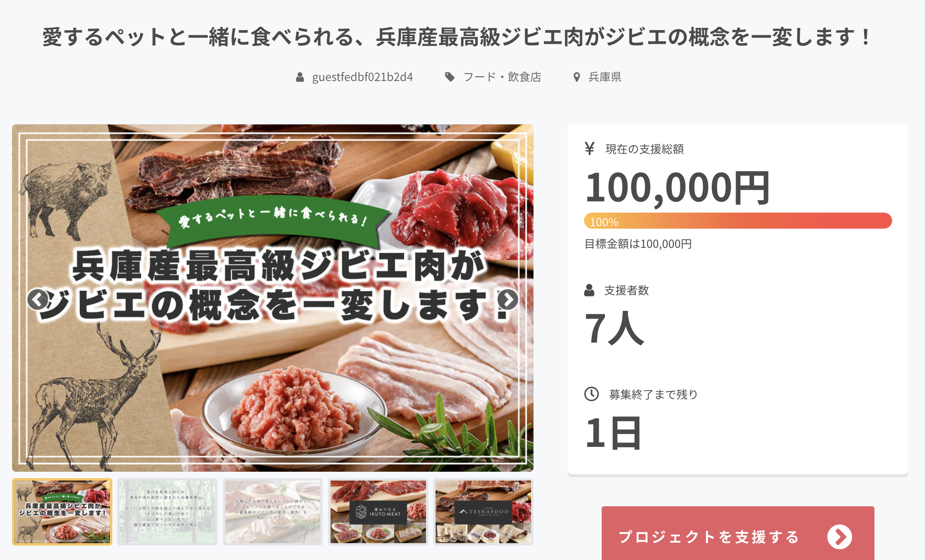Click the previous slide arrow on carousel
This screenshot has height=560, width=925.
point(38,299)
